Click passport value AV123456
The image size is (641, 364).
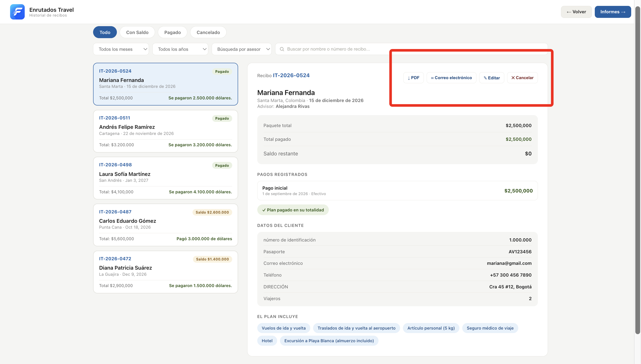520,252
